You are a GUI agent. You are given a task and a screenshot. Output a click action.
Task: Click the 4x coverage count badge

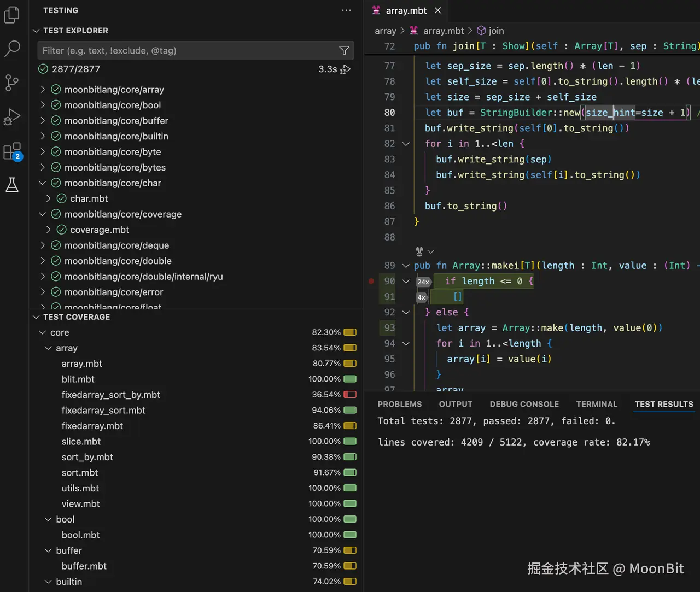pos(422,297)
